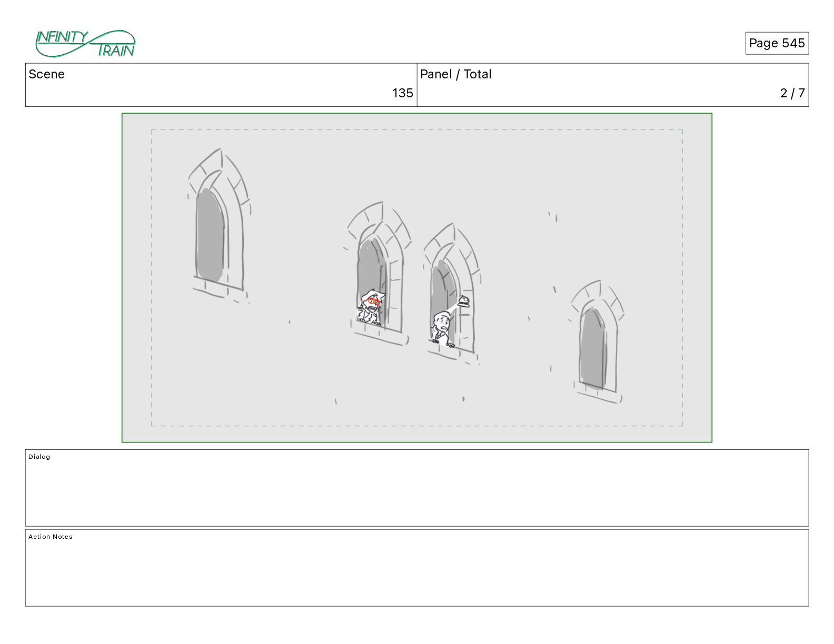Click the Dialog field label

point(39,457)
